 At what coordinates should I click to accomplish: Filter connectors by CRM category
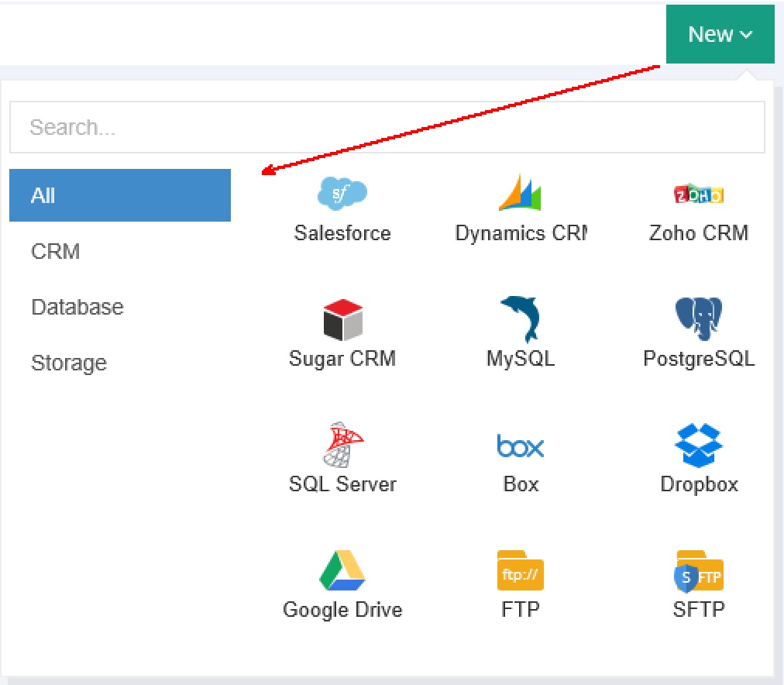tap(120, 251)
